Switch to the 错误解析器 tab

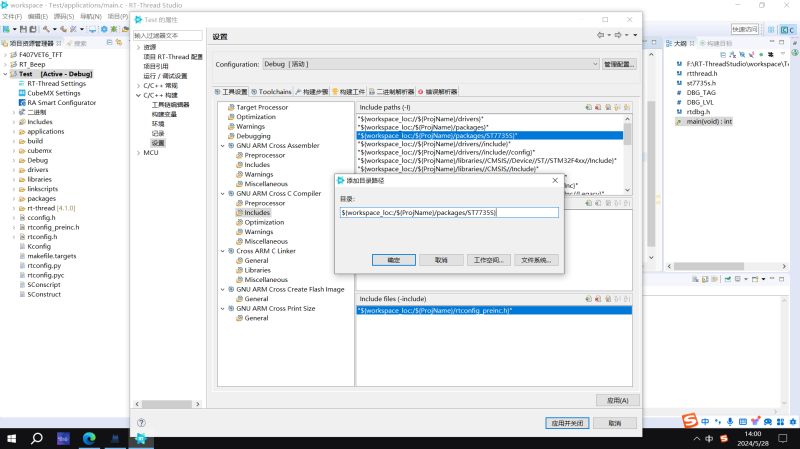pyautogui.click(x=438, y=92)
